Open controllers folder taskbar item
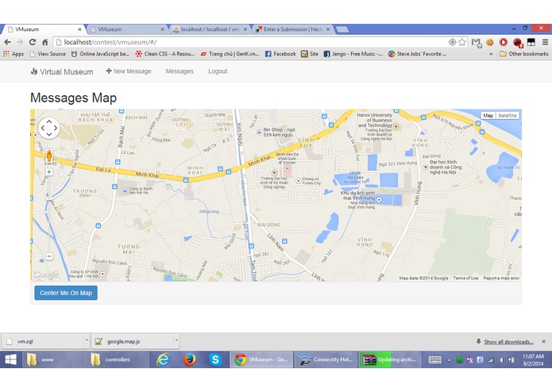Viewport: 552px width, 392px height. pyautogui.click(x=118, y=359)
